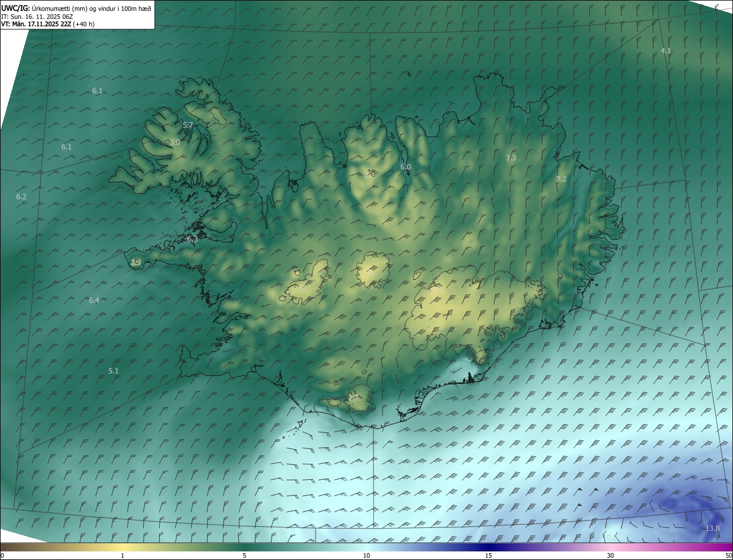Viewport: 733px width, 560px height.
Task: Click the 10 tick on the color scale
Action: (x=366, y=555)
